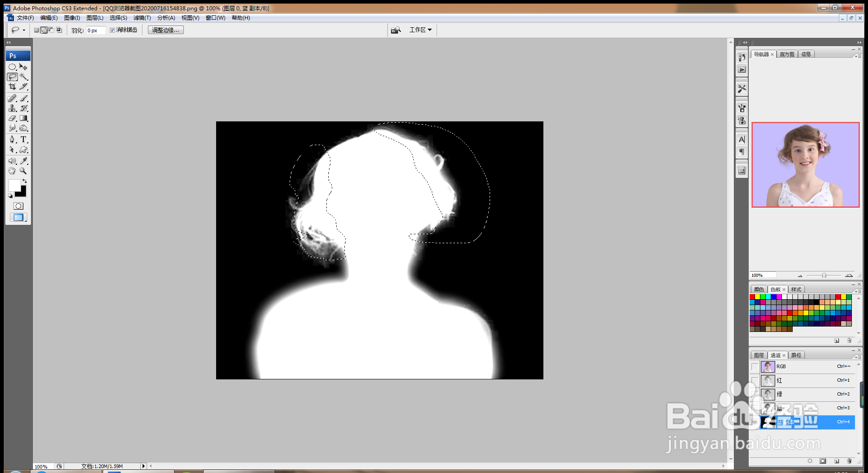868x473 pixels.
Task: Open the Swatches panel options menu
Action: (858, 291)
